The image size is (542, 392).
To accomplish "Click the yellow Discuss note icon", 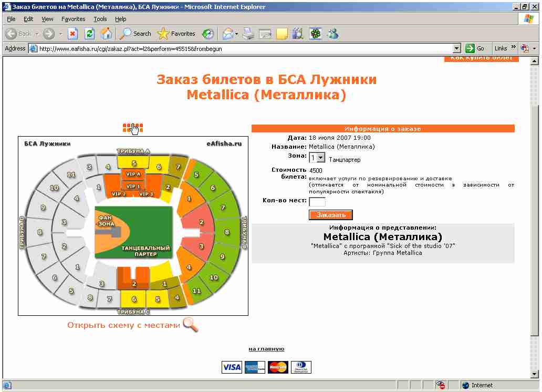I will [282, 34].
